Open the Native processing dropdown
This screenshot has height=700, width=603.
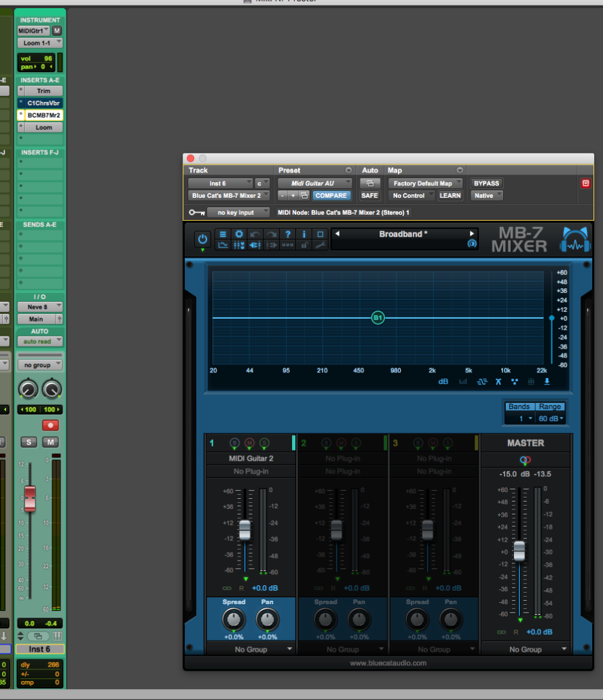pos(487,196)
